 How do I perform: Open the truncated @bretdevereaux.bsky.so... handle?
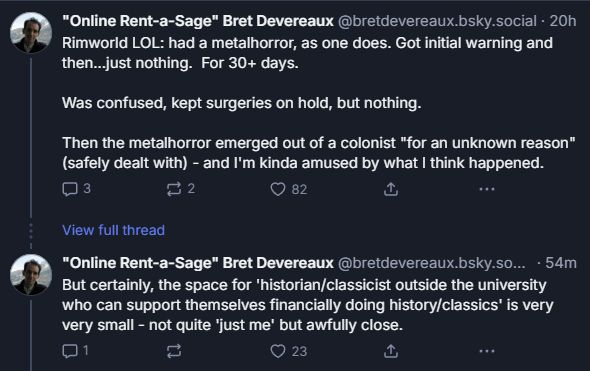point(432,263)
